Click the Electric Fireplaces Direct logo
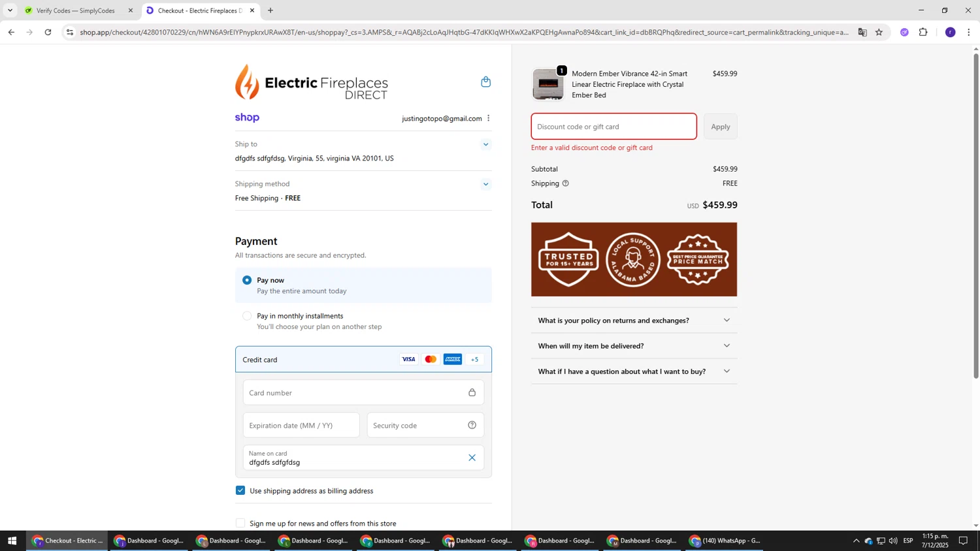This screenshot has width=980, height=551. tap(312, 82)
